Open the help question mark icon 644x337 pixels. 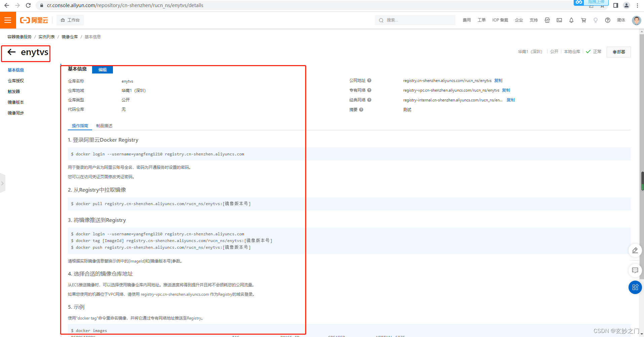click(608, 20)
